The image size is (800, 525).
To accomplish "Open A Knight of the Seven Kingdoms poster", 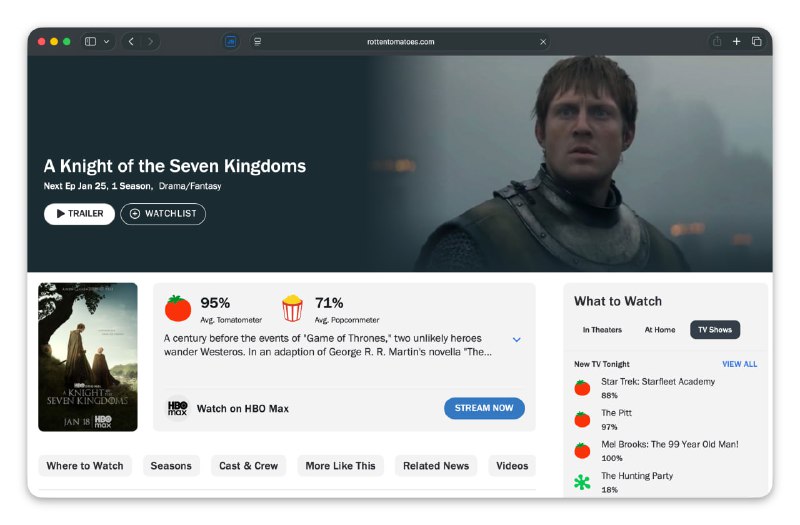I will pyautogui.click(x=88, y=357).
